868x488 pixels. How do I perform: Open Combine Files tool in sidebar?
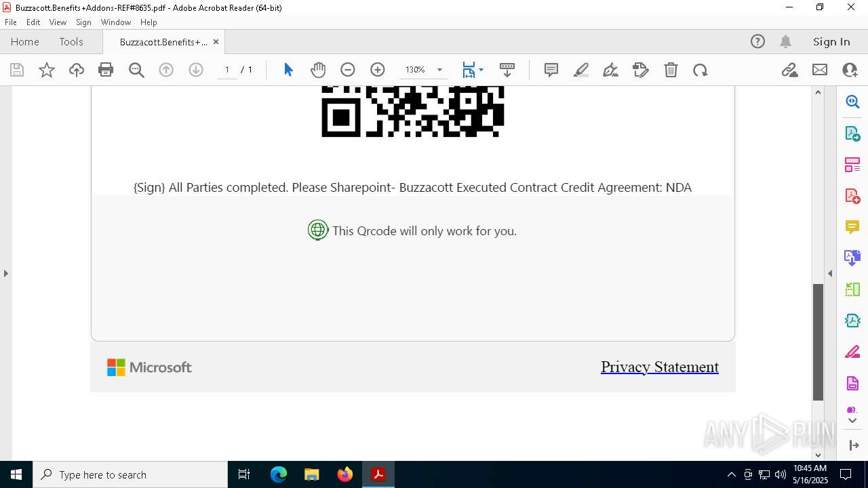point(852,258)
